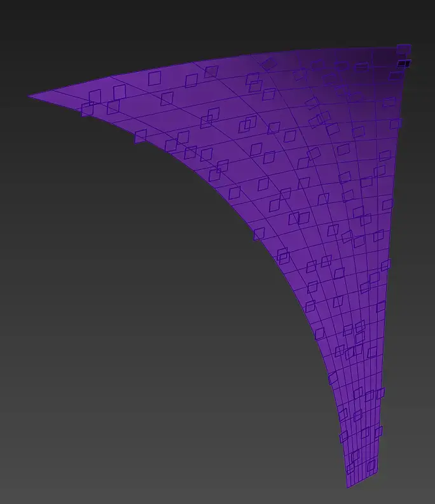Click the sharp pointed left tip of the surface
The height and width of the screenshot is (504, 435).
pos(29,96)
